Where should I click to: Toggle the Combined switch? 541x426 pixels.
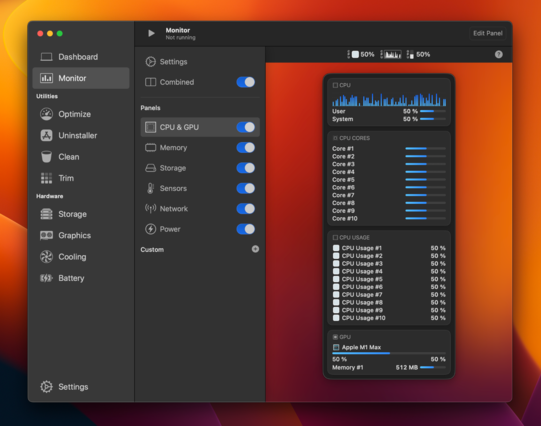[246, 82]
